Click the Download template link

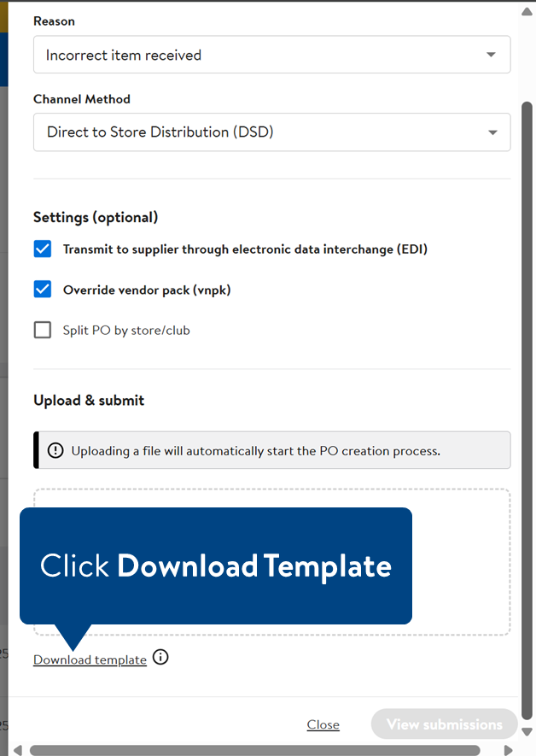[x=90, y=659]
